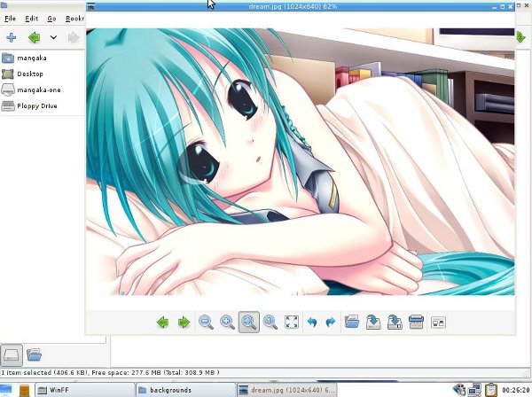532x397 pixels.
Task: Open the viewer preferences icon
Action: point(438,322)
